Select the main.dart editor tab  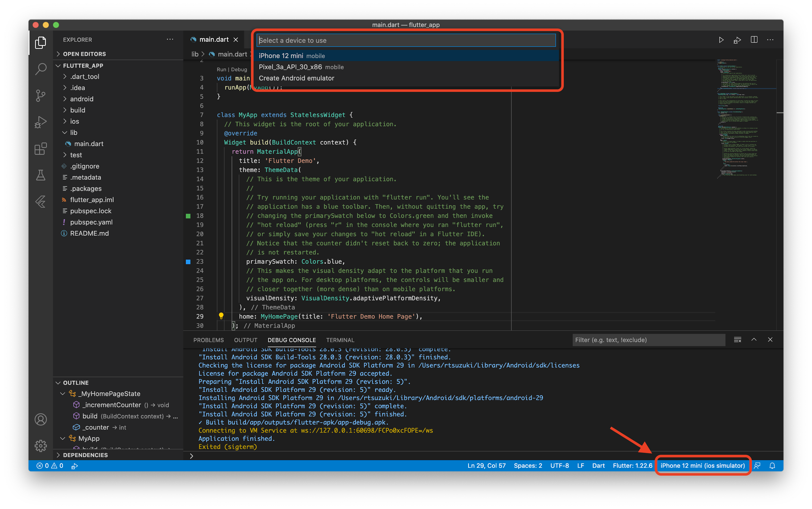tap(213, 40)
